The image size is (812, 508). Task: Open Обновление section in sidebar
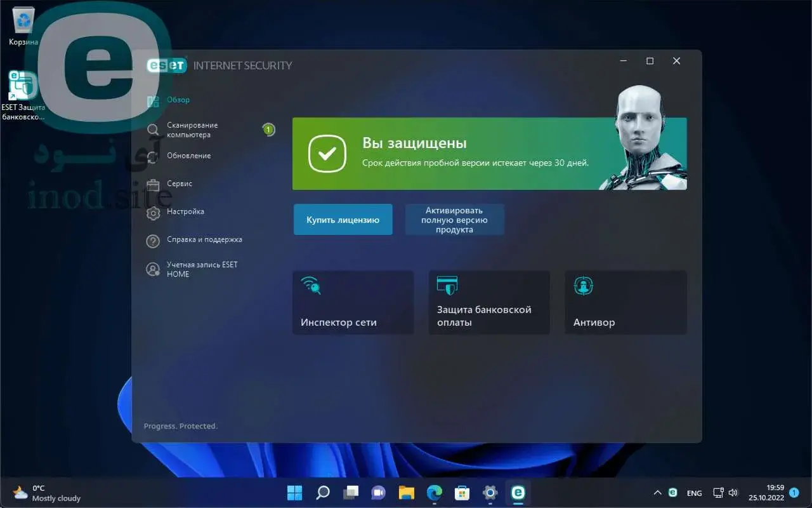[189, 156]
